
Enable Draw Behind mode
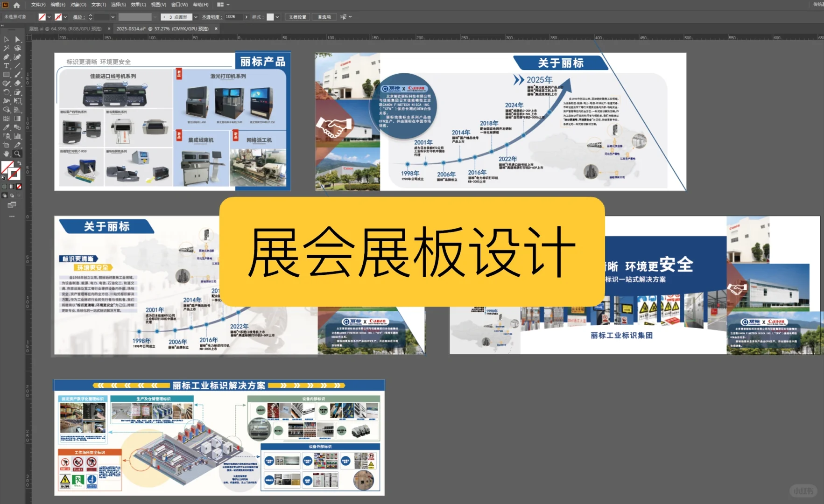click(12, 195)
